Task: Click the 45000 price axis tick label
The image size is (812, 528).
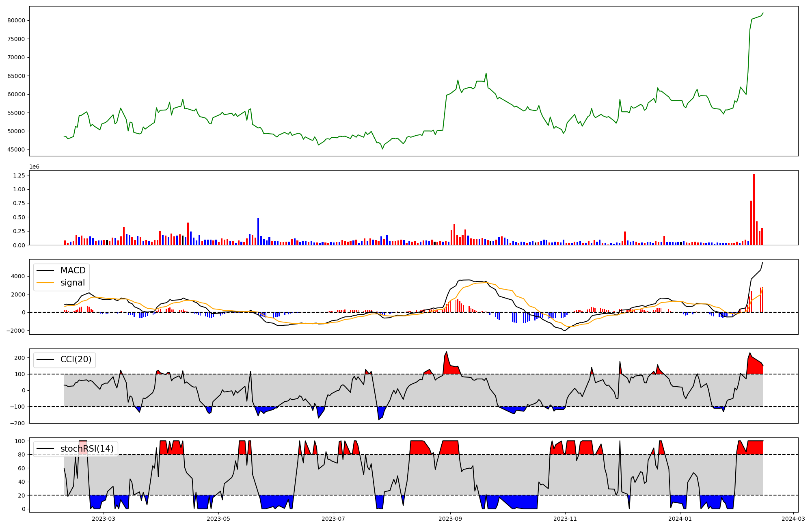Action: tap(16, 150)
